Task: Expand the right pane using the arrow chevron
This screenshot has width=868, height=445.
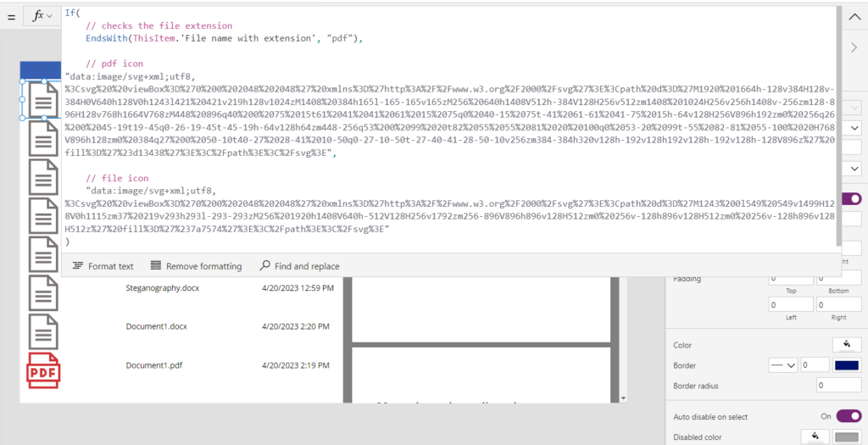Action: pyautogui.click(x=854, y=47)
